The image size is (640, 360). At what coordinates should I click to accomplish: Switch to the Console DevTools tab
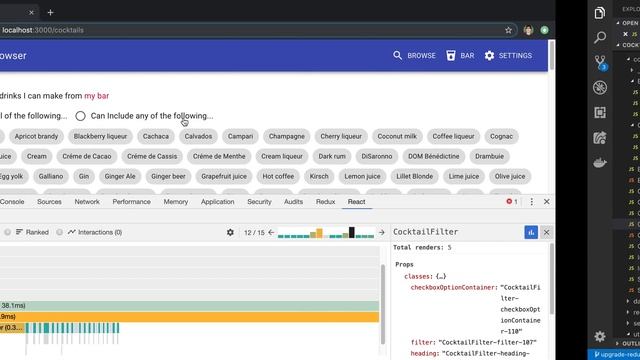tap(12, 202)
